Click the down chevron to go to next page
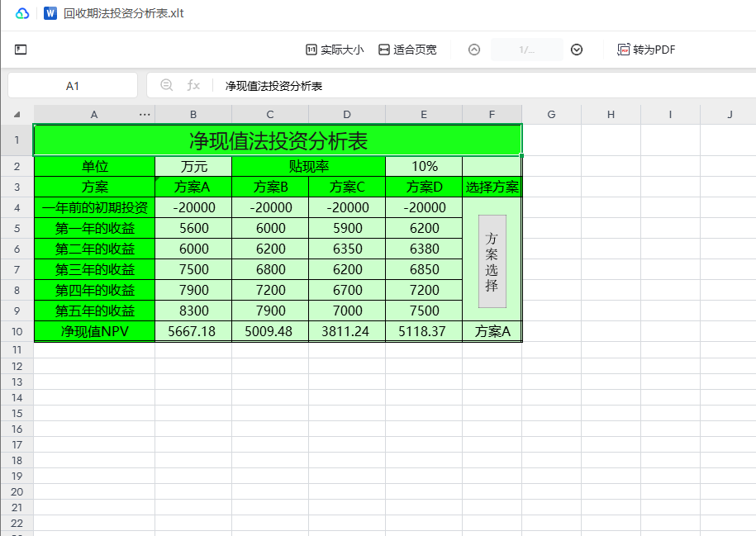Viewport: 756px width, 536px height. coord(576,50)
